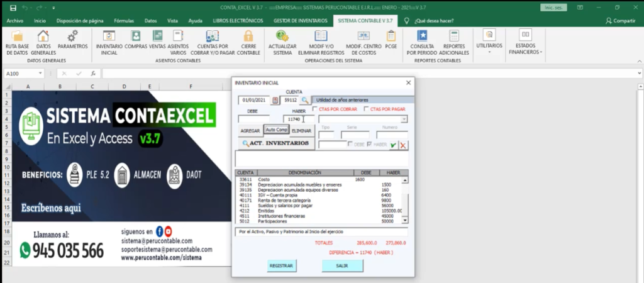
Task: Click the Compartir share button
Action: [621, 21]
